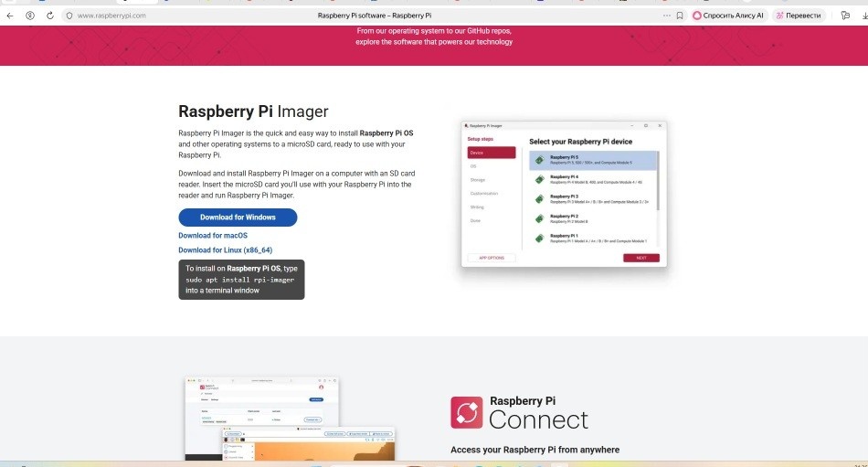The width and height of the screenshot is (868, 467).
Task: Select the Writing step in Imager screenshot
Action: click(x=477, y=207)
